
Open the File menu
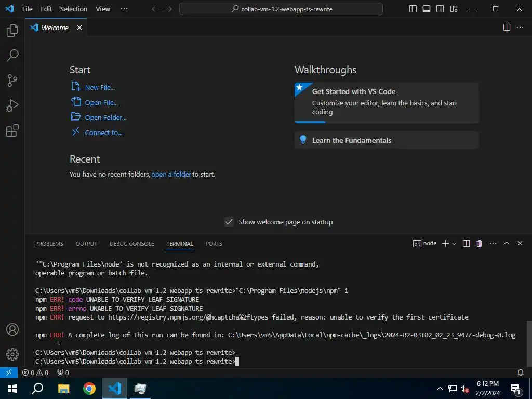coord(28,9)
